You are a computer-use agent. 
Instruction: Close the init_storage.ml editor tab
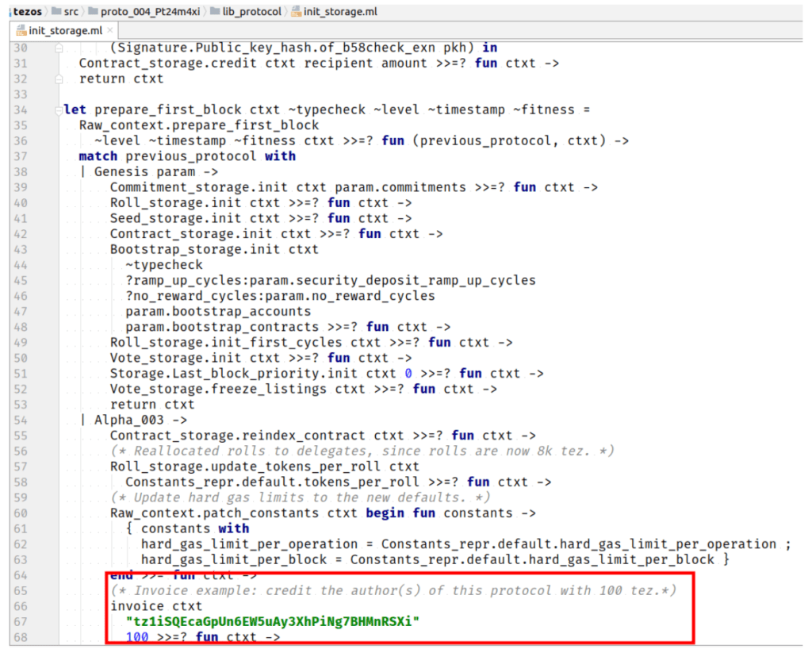click(109, 30)
